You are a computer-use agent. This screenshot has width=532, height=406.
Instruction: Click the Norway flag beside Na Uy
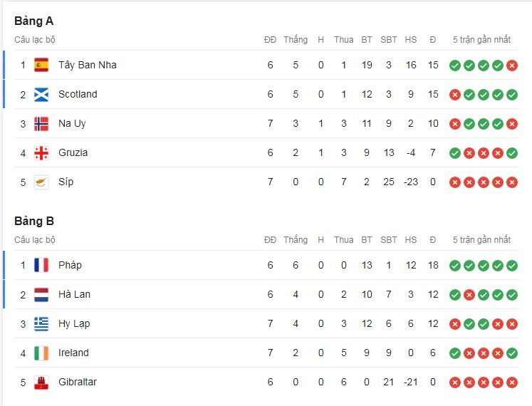pos(41,123)
